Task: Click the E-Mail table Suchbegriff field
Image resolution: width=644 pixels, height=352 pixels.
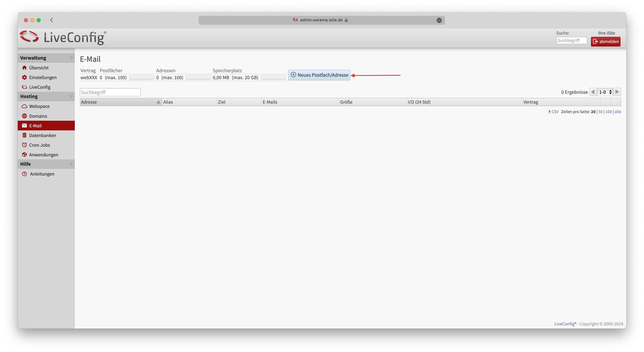Action: [110, 92]
